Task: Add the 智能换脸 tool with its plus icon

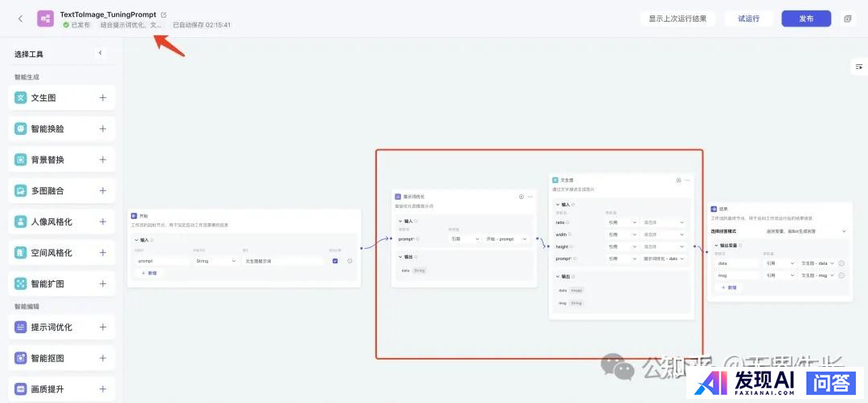Action: (x=103, y=128)
